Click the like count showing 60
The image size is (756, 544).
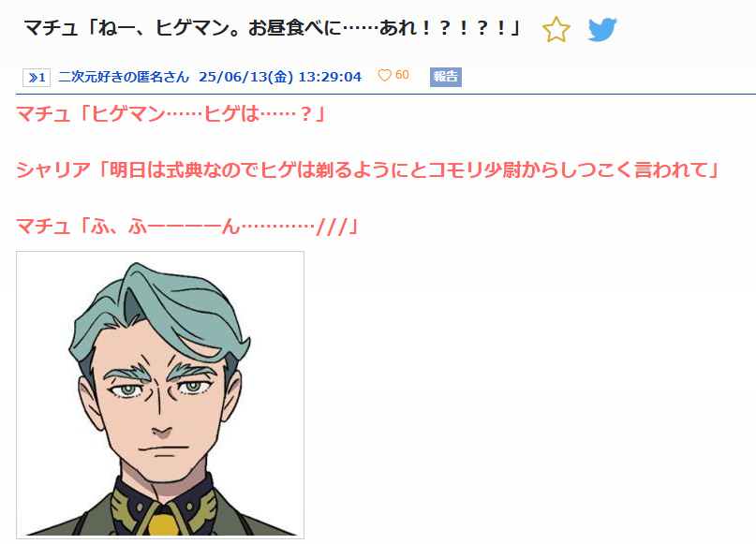pos(402,75)
